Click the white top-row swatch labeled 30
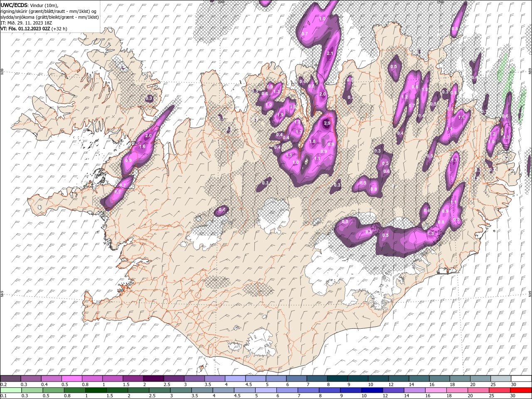Viewport: 532px width, 399px height. [x=520, y=379]
